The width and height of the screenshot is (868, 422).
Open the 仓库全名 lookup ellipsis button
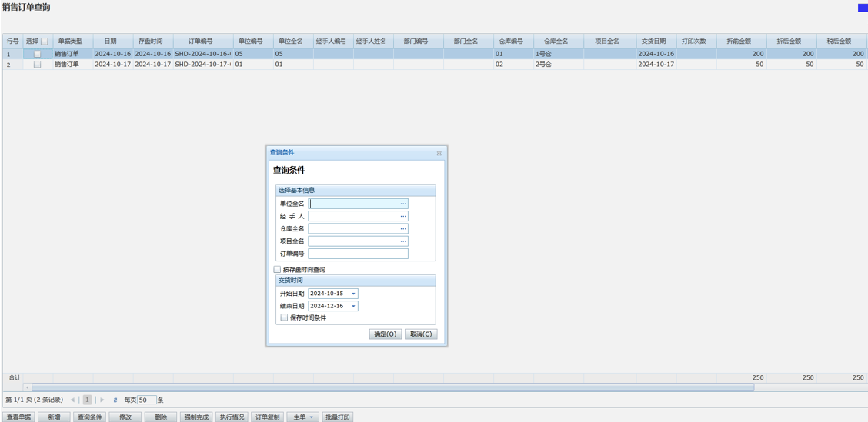(402, 229)
